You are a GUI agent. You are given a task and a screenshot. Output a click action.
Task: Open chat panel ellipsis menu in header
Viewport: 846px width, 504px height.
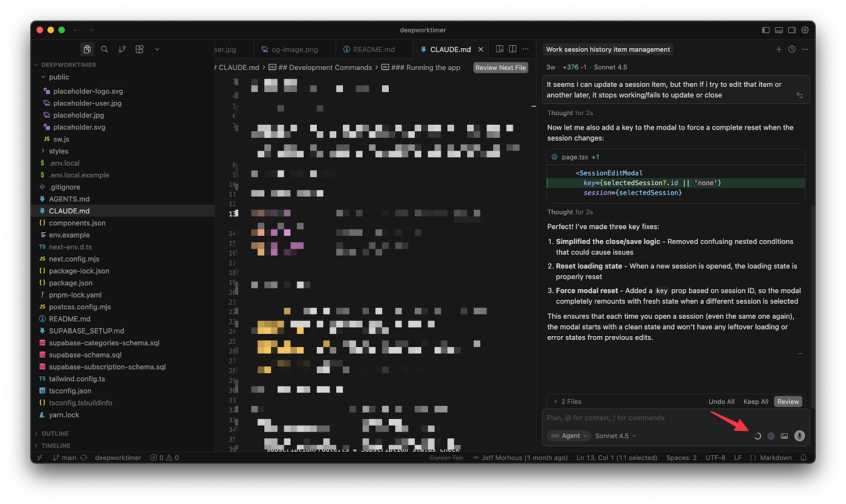805,49
